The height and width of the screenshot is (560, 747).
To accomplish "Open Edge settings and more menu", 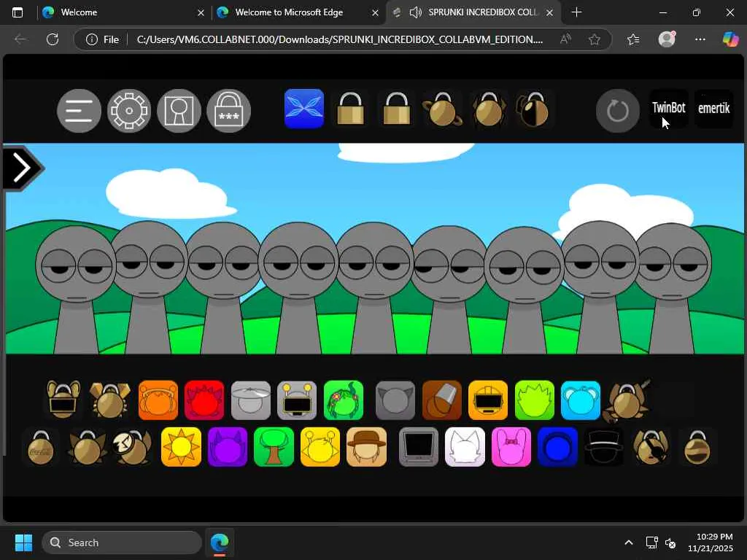I will click(x=700, y=39).
